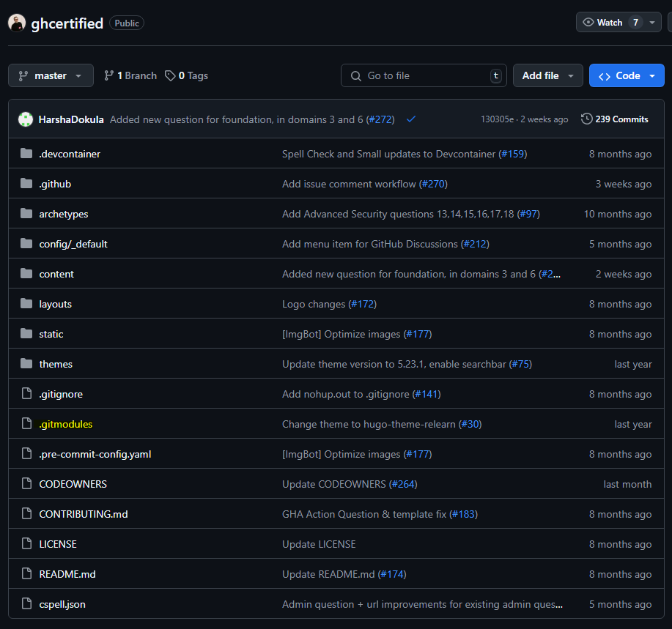Click the .devcontainer folder icon
This screenshot has width=672, height=629.
[x=26, y=153]
